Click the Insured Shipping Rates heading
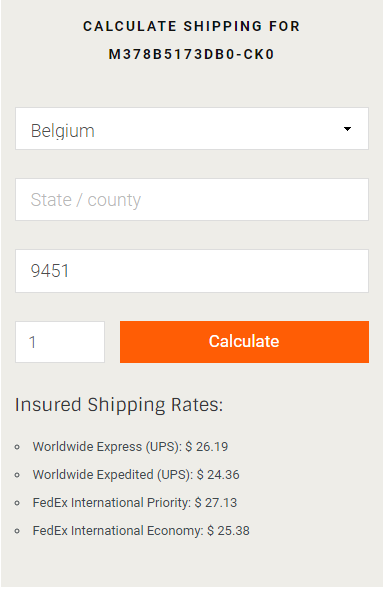 [x=119, y=405]
